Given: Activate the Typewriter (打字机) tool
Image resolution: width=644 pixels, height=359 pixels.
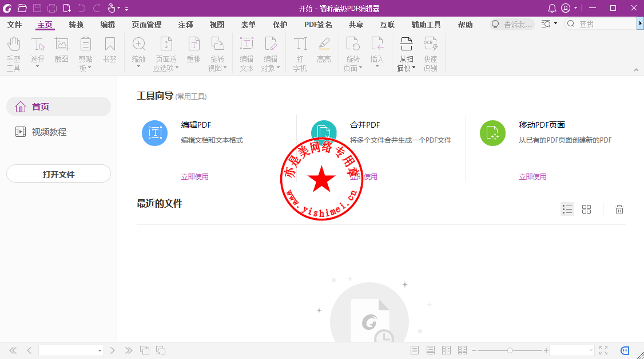Looking at the screenshot, I should 300,54.
